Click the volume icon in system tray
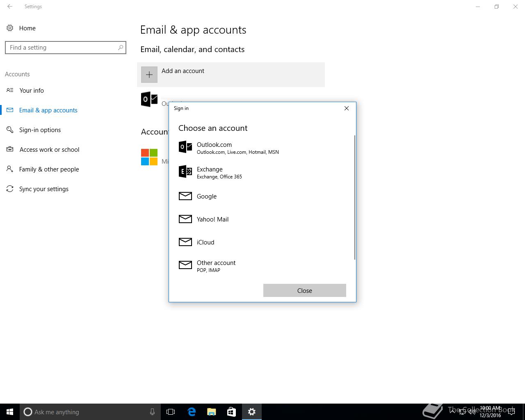This screenshot has width=525, height=420. click(x=472, y=412)
